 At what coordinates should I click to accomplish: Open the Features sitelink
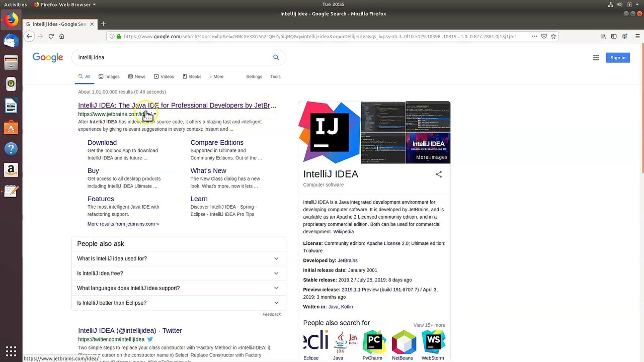click(x=101, y=199)
